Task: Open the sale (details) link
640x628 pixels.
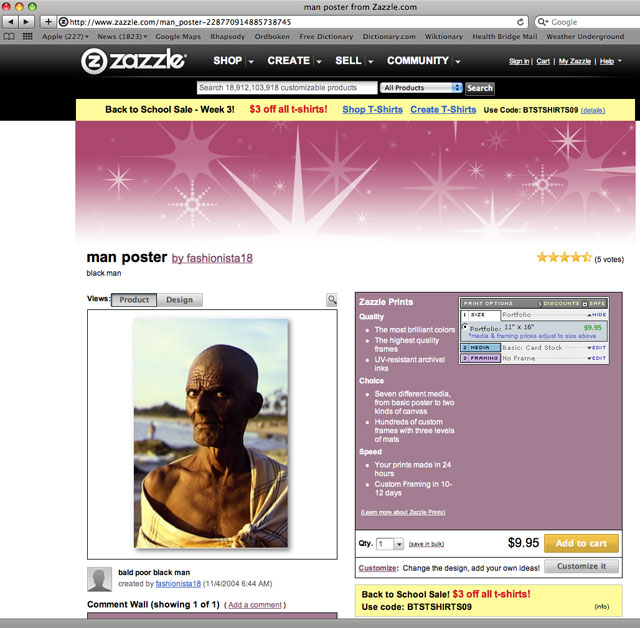Action: (x=593, y=110)
